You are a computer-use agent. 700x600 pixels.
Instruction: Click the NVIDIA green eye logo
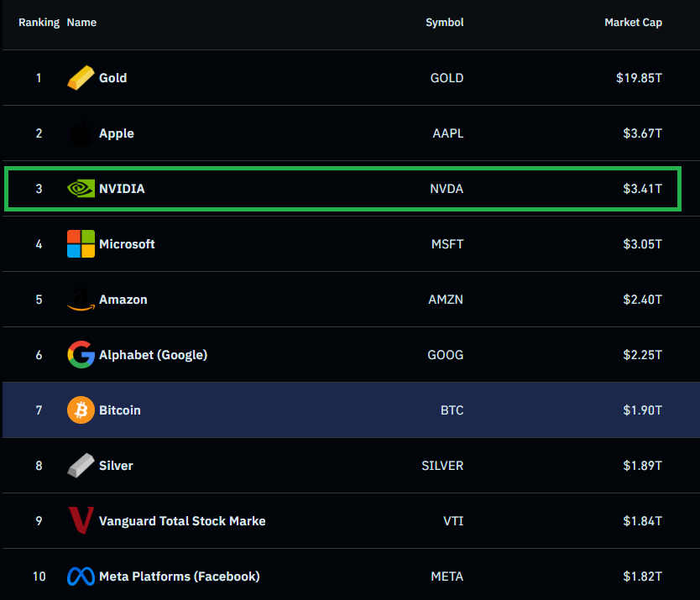[x=81, y=189]
